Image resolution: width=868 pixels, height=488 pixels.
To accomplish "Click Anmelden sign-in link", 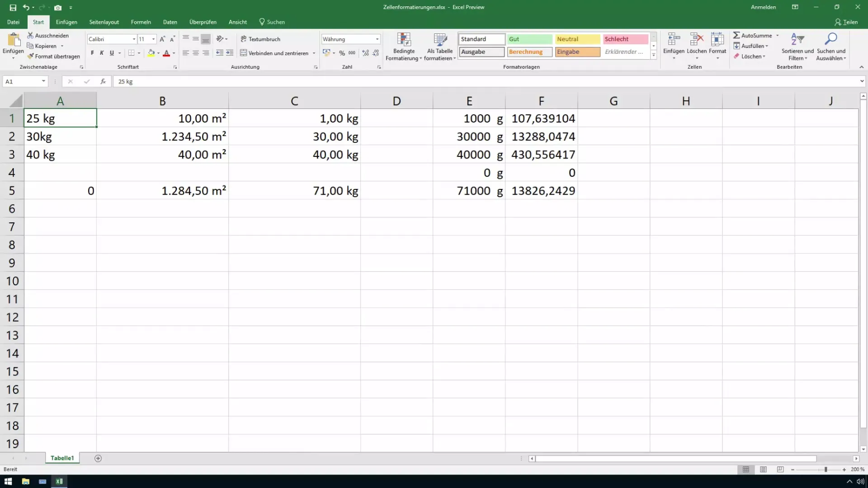I will pos(763,7).
